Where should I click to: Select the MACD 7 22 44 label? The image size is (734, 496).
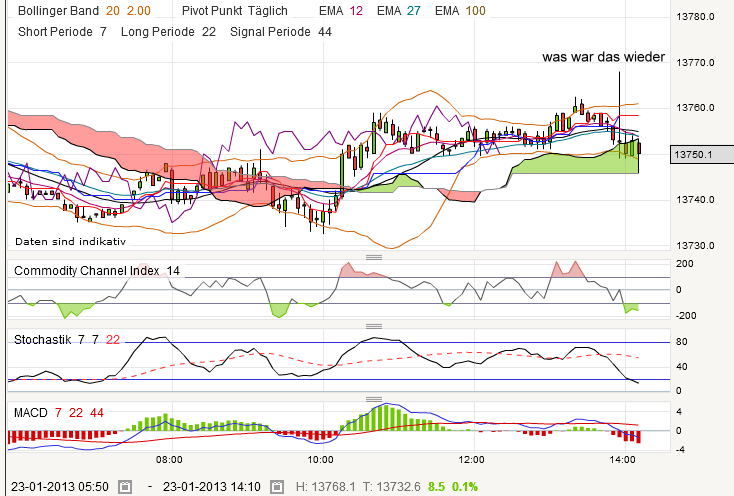[59, 413]
